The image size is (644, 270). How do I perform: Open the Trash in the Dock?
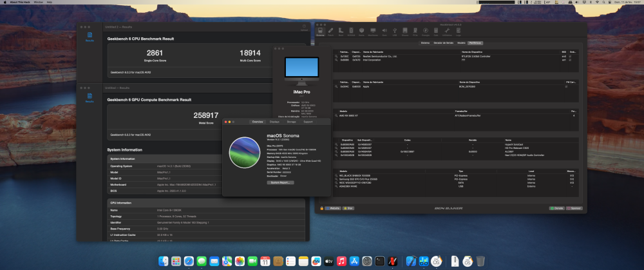click(x=480, y=261)
